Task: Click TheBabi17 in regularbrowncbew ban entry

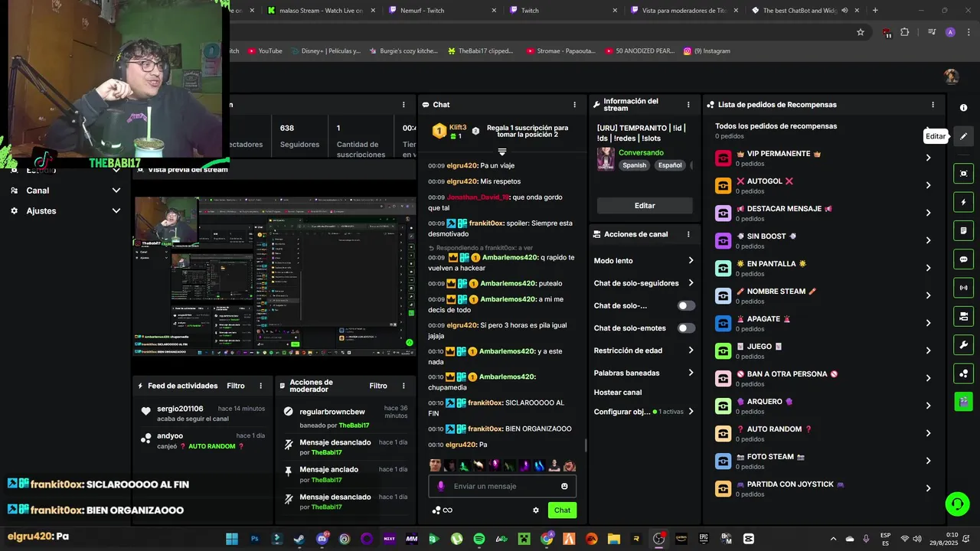Action: pos(354,425)
